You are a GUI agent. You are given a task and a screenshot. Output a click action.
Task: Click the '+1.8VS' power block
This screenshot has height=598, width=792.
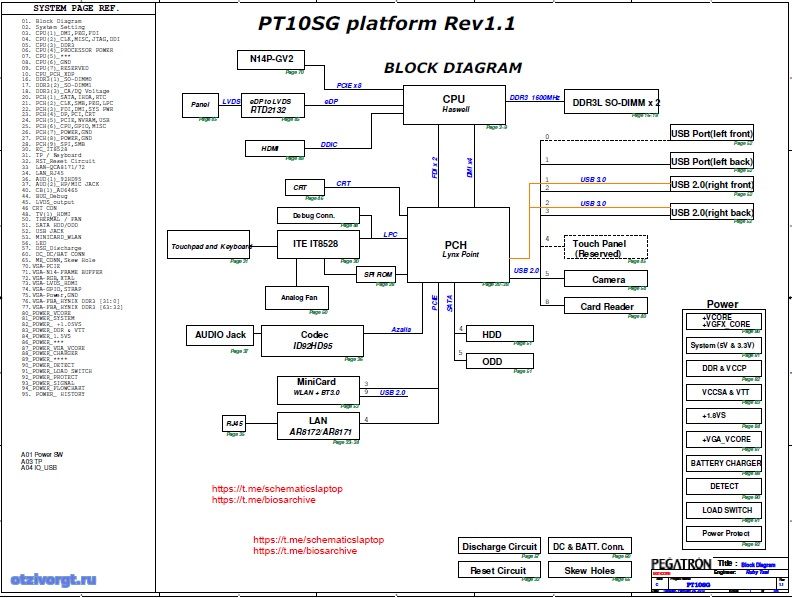724,416
